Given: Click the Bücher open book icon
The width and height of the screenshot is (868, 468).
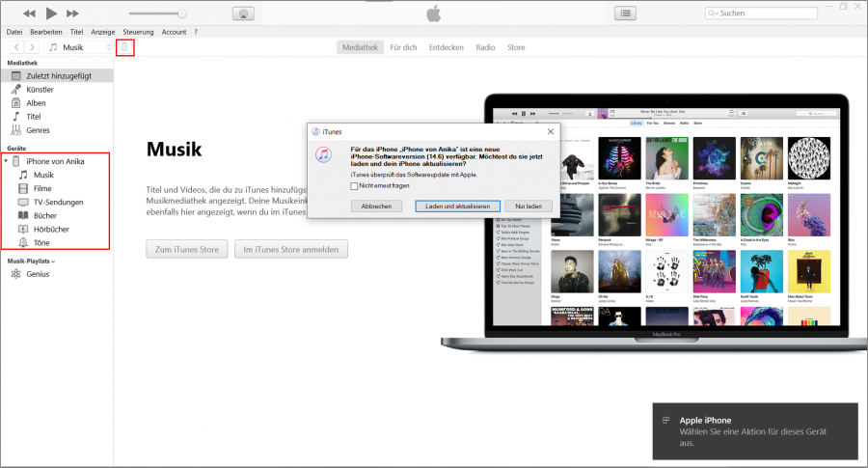Looking at the screenshot, I should click(23, 215).
